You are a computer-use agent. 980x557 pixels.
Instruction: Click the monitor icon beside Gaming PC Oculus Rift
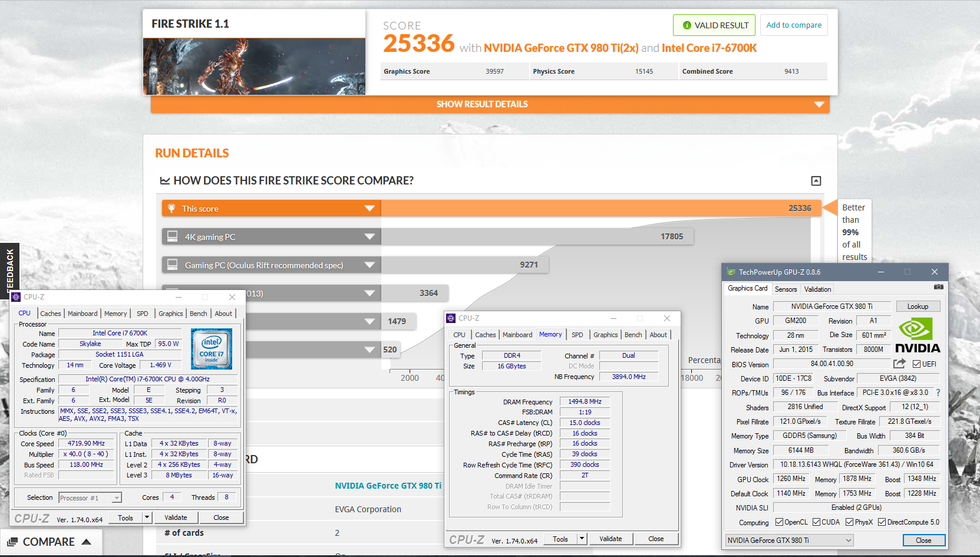pyautogui.click(x=173, y=265)
